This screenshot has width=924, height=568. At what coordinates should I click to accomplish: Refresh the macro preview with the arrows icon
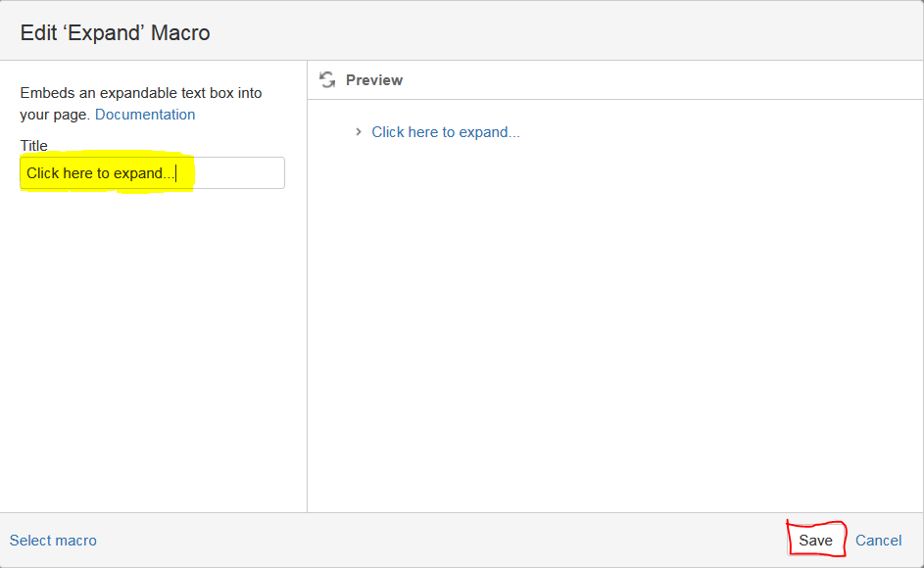tap(327, 79)
